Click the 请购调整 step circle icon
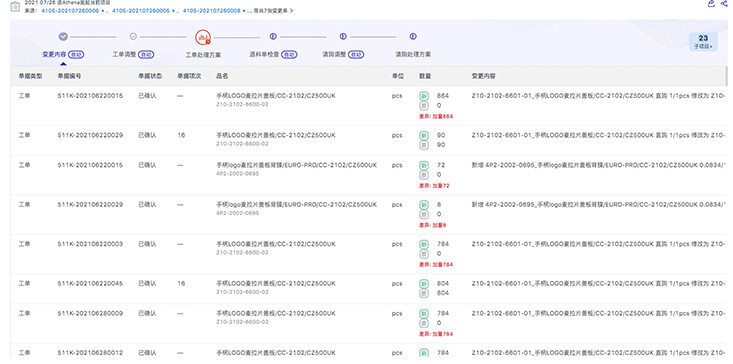The width and height of the screenshot is (733, 364). (x=343, y=36)
